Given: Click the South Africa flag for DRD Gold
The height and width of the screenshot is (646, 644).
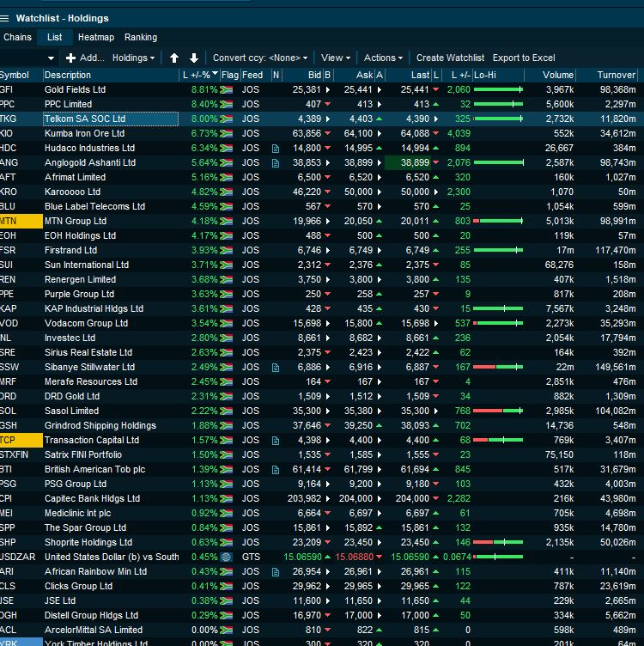Looking at the screenshot, I should coord(226,396).
